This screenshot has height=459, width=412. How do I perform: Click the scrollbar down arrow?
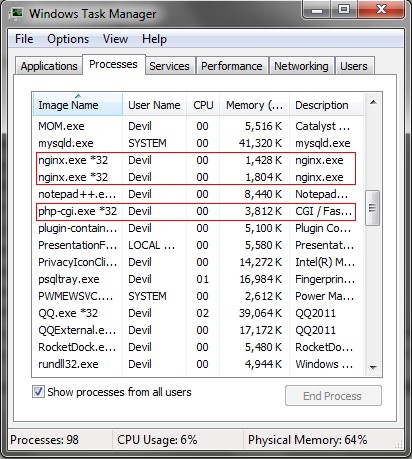(373, 368)
